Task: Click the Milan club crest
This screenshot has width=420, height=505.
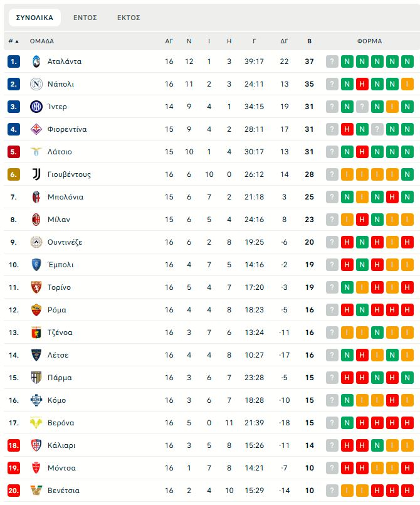Action: click(x=36, y=220)
